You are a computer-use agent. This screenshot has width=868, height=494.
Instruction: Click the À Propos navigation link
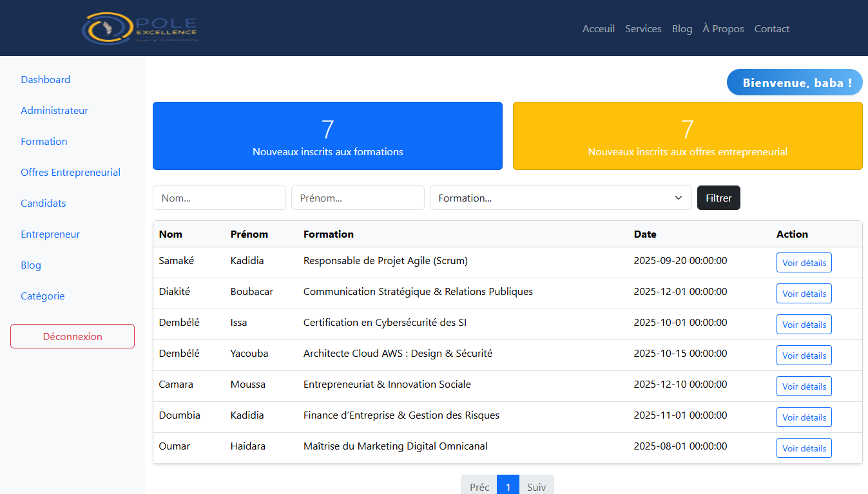click(x=723, y=29)
